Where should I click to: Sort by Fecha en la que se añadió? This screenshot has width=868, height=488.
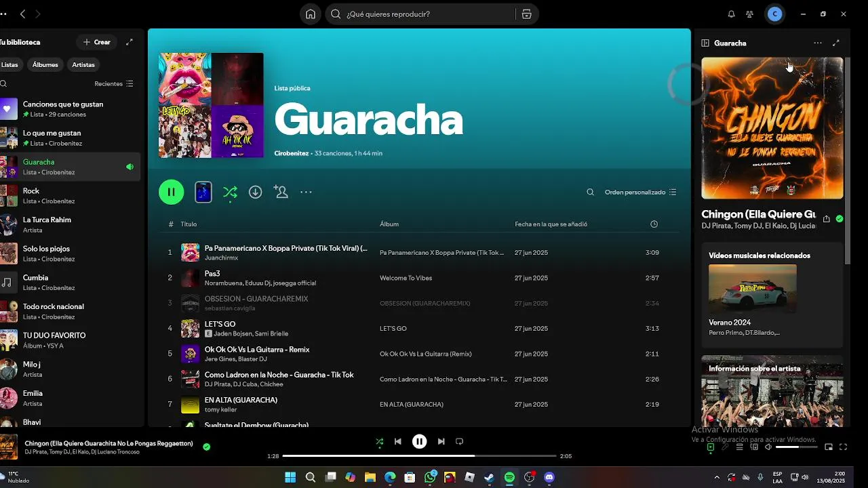[551, 224]
